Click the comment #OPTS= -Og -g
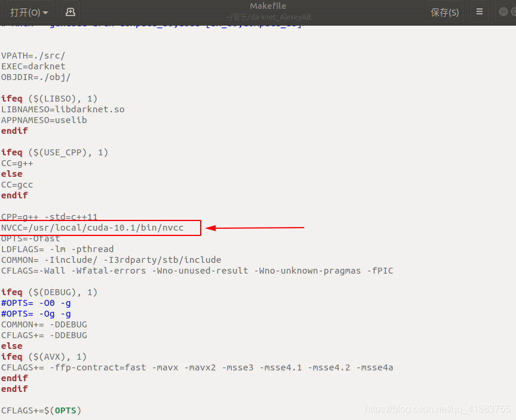This screenshot has width=516, height=420. pos(36,314)
